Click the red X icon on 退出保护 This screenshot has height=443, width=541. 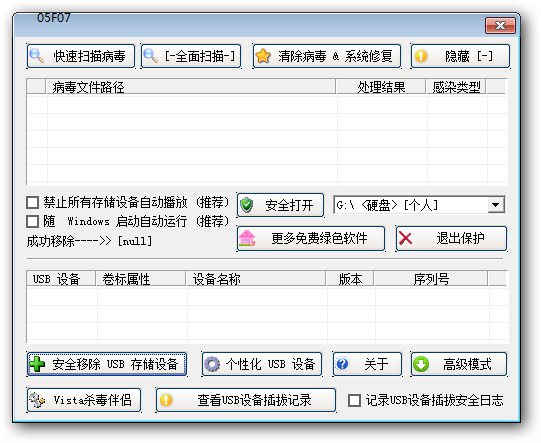pyautogui.click(x=405, y=238)
